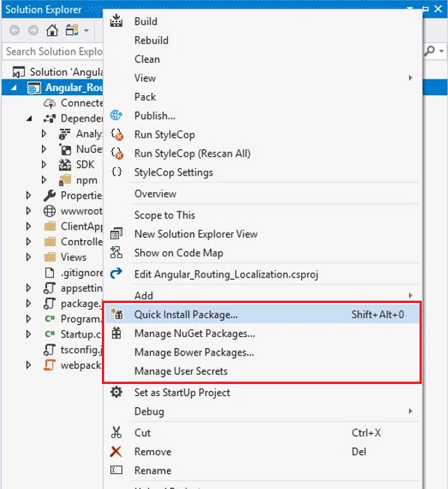Click the Connected Services cloud icon
448x489 pixels.
coord(49,103)
